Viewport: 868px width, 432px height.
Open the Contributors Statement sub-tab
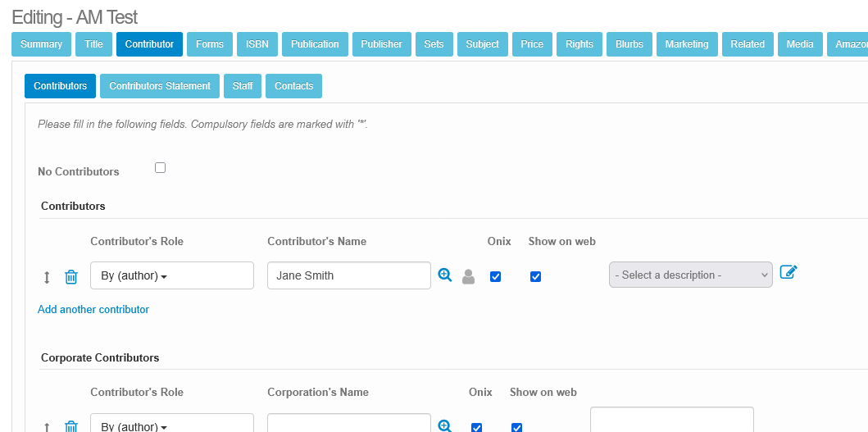[160, 86]
